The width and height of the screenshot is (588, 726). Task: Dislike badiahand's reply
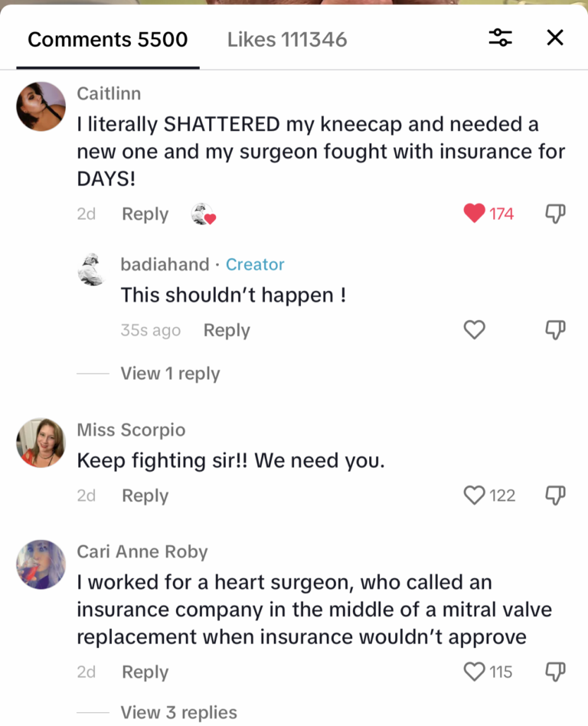(555, 330)
